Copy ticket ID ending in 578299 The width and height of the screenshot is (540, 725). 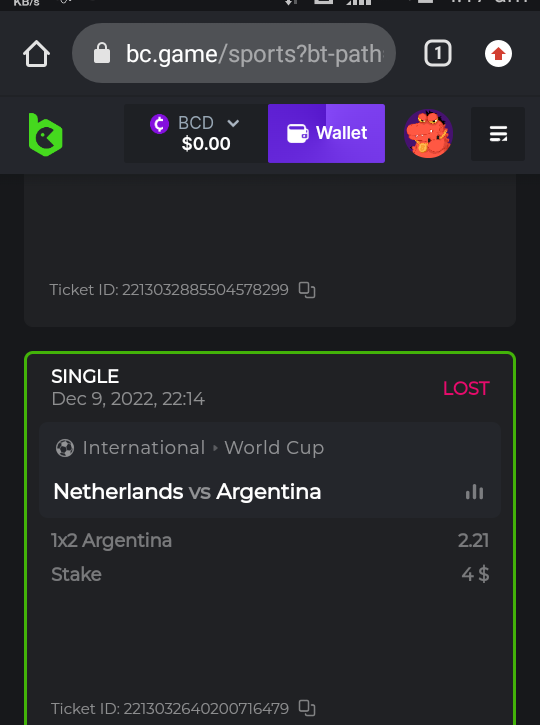click(307, 290)
